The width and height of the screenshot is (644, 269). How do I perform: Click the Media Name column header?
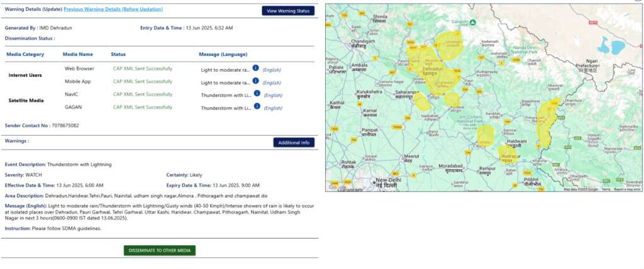(x=77, y=54)
